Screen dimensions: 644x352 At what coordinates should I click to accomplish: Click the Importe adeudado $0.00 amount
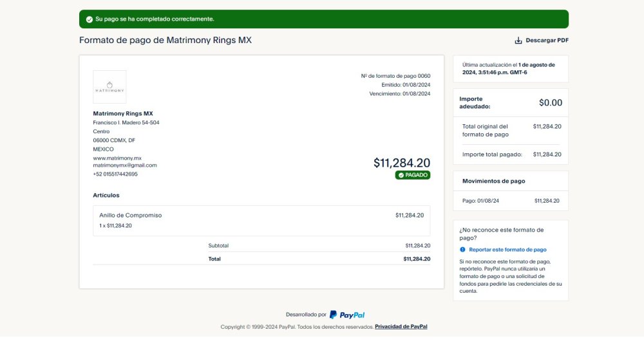pyautogui.click(x=551, y=102)
